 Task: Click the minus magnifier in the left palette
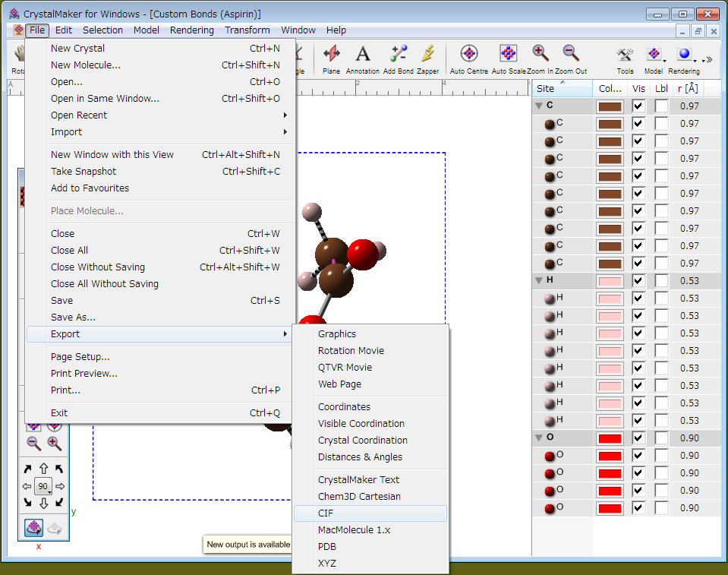[33, 444]
